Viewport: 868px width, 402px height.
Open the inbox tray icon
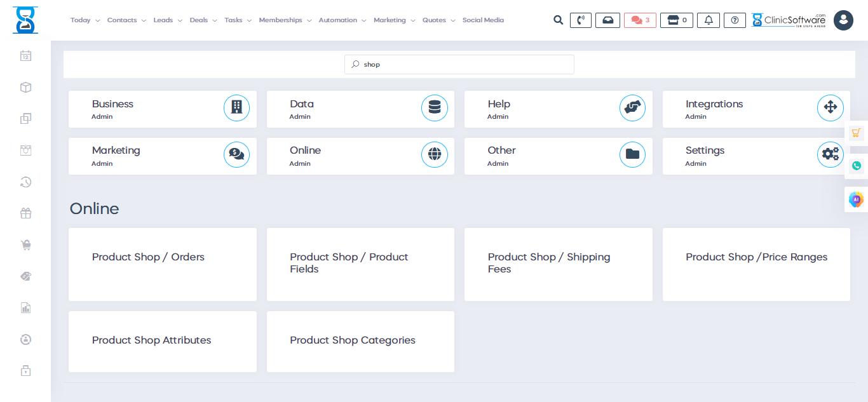click(x=607, y=20)
